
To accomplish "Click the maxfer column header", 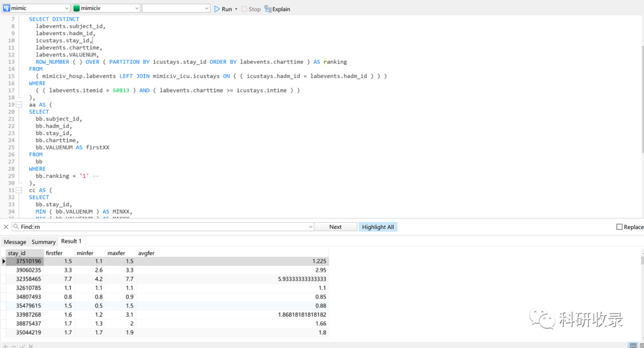I will pos(120,253).
